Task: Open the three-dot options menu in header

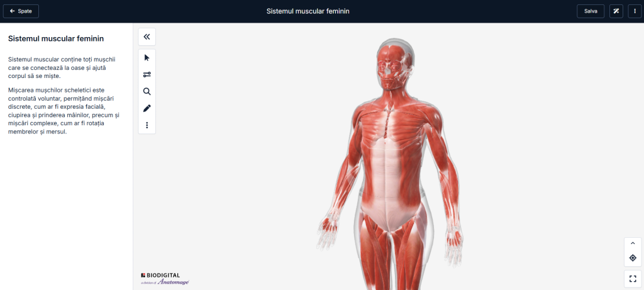Action: click(x=635, y=11)
